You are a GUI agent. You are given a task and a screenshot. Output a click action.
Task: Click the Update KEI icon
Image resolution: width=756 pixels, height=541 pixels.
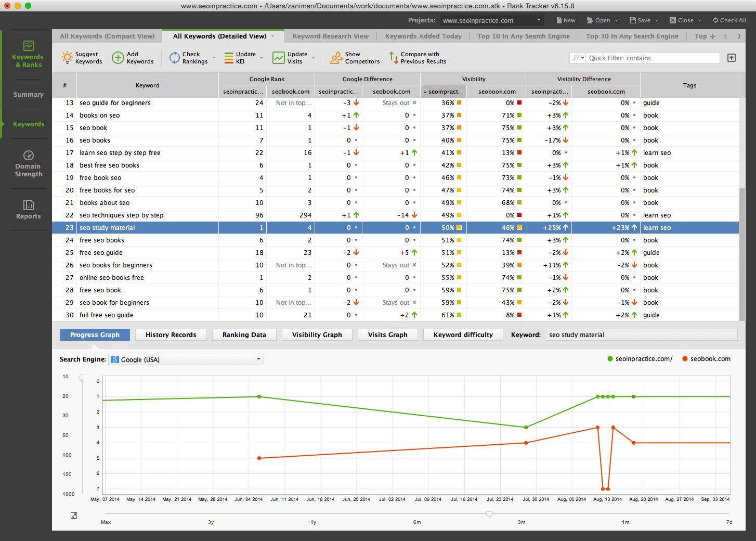click(229, 58)
